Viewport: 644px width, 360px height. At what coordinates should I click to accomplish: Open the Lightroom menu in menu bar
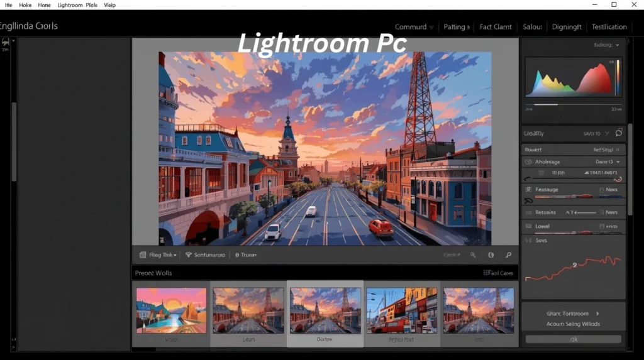pos(70,5)
